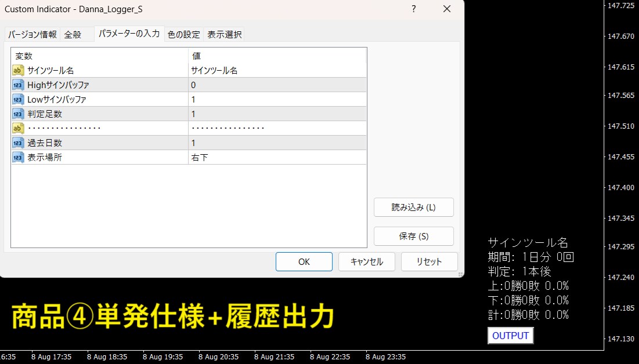This screenshot has height=364, width=639.
Task: Switch to the 表示選択 tab
Action: coord(224,35)
